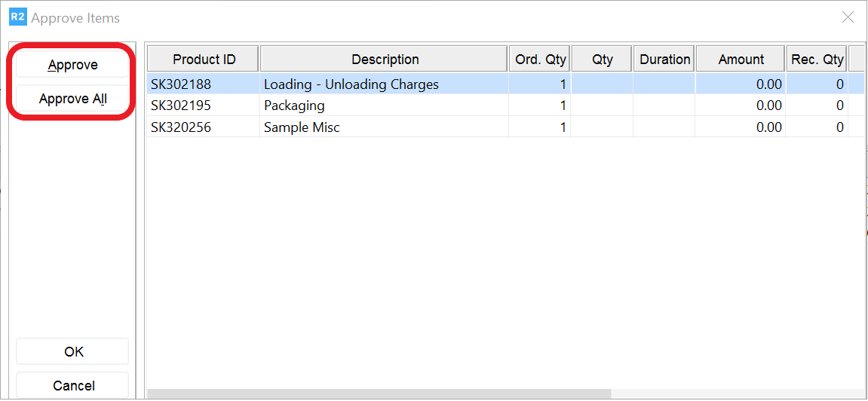This screenshot has height=401, width=868.
Task: Select the Qty column header
Action: pos(602,60)
